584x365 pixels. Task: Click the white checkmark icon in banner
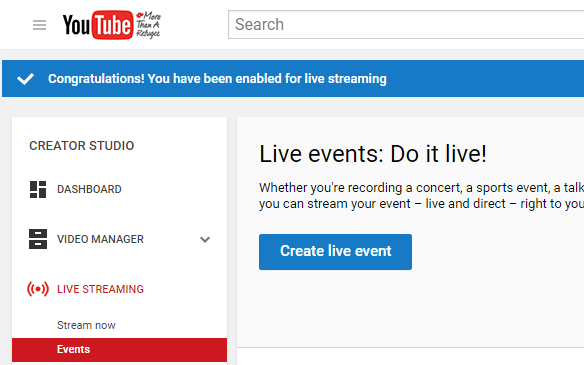25,79
